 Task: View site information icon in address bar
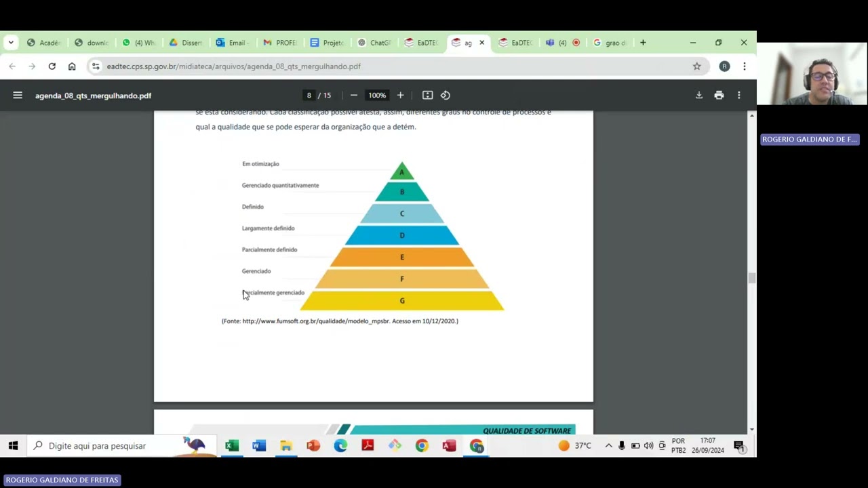coord(96,66)
